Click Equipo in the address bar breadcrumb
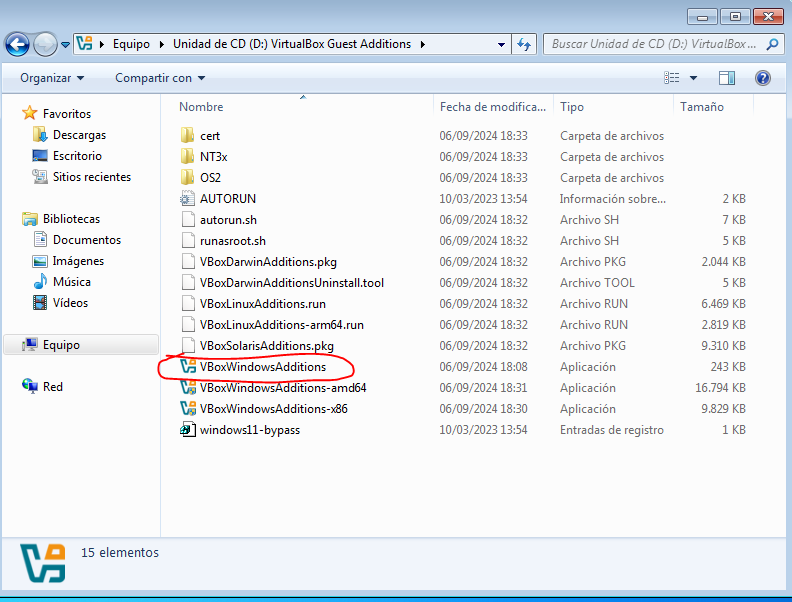Screen dimensions: 792x602 pyautogui.click(x=131, y=44)
